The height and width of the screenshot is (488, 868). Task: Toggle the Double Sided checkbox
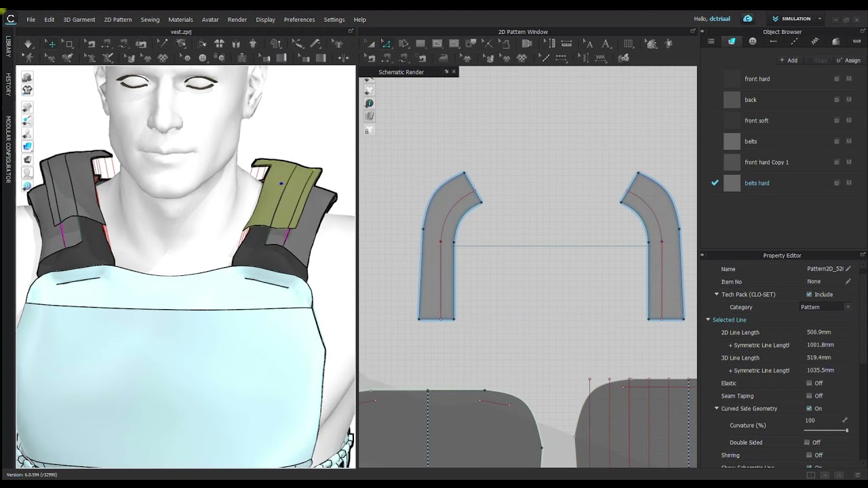click(x=807, y=443)
